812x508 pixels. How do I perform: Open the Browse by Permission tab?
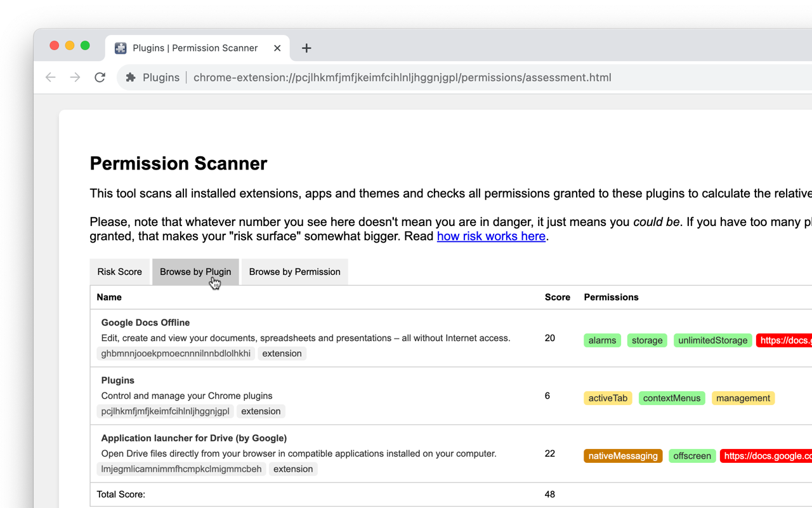294,272
